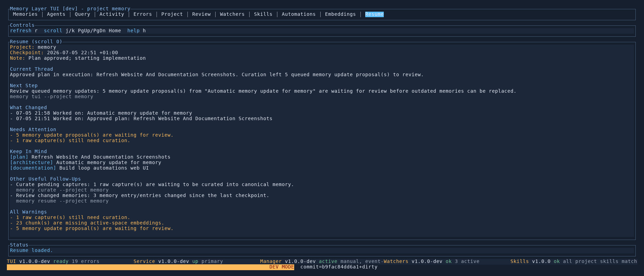
Task: Click the [plan] tag
Action: coord(19,157)
